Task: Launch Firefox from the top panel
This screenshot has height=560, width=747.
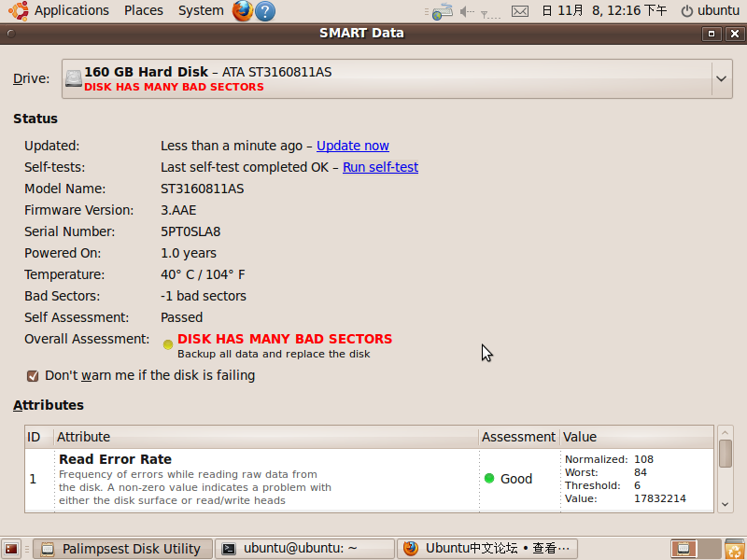Action: tap(243, 10)
